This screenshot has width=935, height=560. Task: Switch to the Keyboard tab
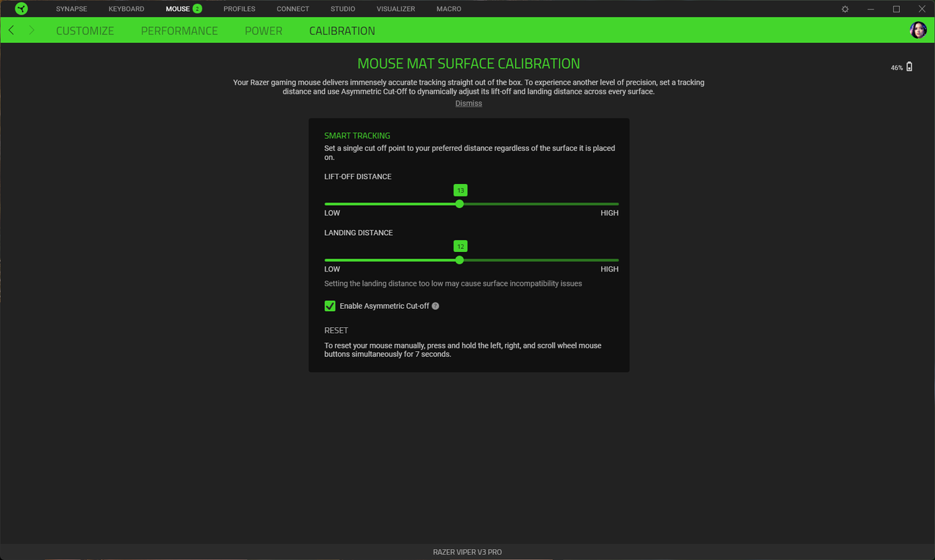[126, 9]
